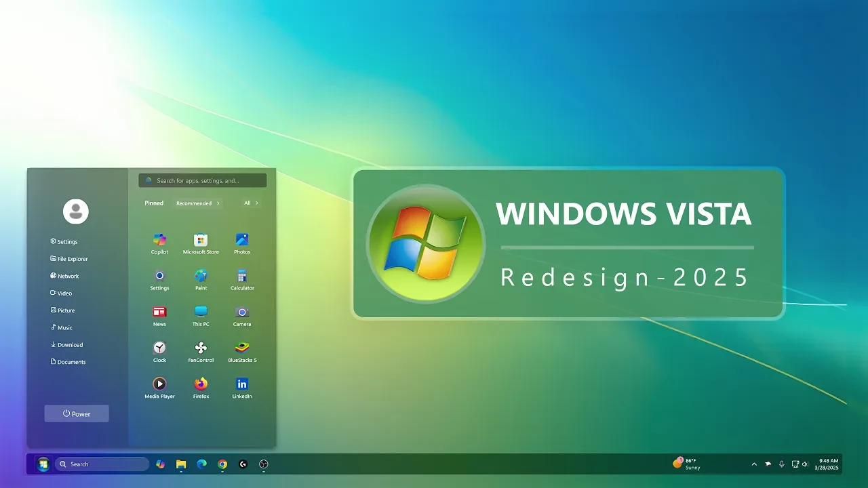Click the microphone tray icon
The height and width of the screenshot is (488, 868).
(782, 464)
